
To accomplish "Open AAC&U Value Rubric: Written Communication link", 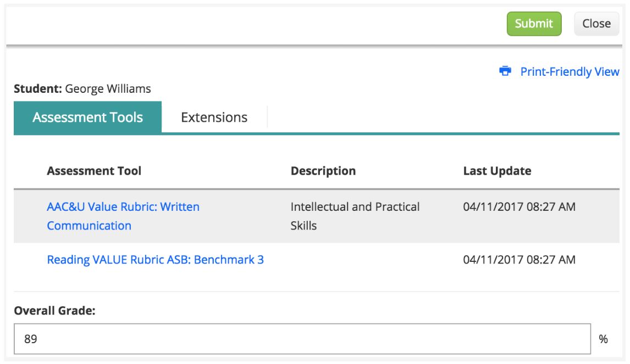I will pyautogui.click(x=123, y=216).
